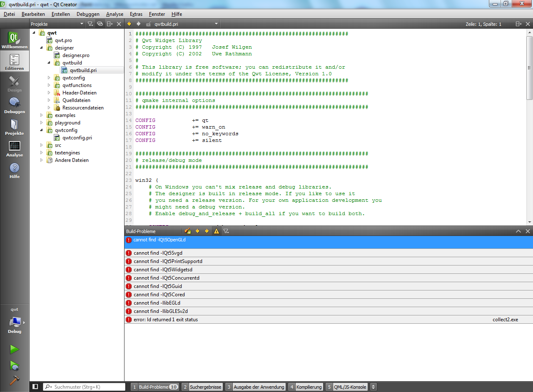This screenshot has height=392, width=533.
Task: Open the Erstellen menu
Action: pyautogui.click(x=61, y=14)
